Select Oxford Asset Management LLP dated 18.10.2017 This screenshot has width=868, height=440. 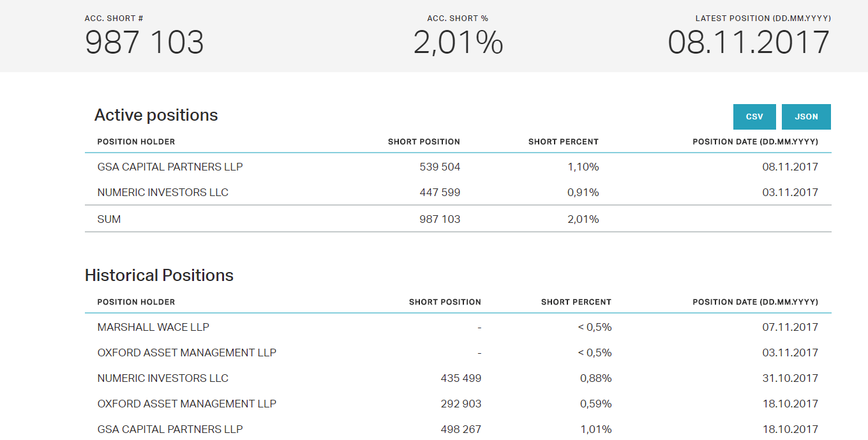[186, 404]
